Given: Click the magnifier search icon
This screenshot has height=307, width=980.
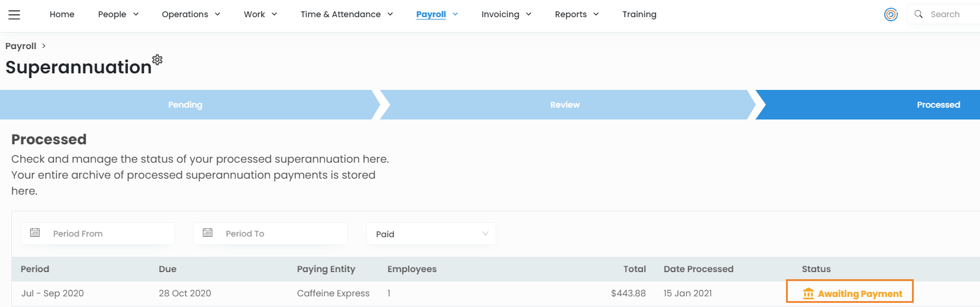Looking at the screenshot, I should (x=918, y=14).
